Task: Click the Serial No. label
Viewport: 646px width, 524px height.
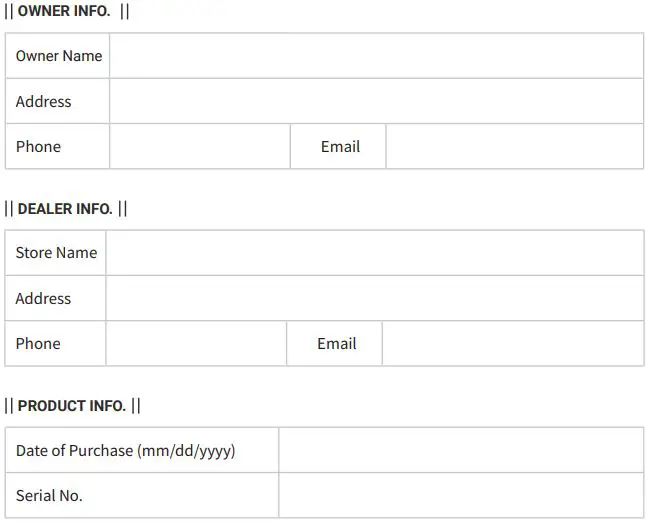Action: 49,495
